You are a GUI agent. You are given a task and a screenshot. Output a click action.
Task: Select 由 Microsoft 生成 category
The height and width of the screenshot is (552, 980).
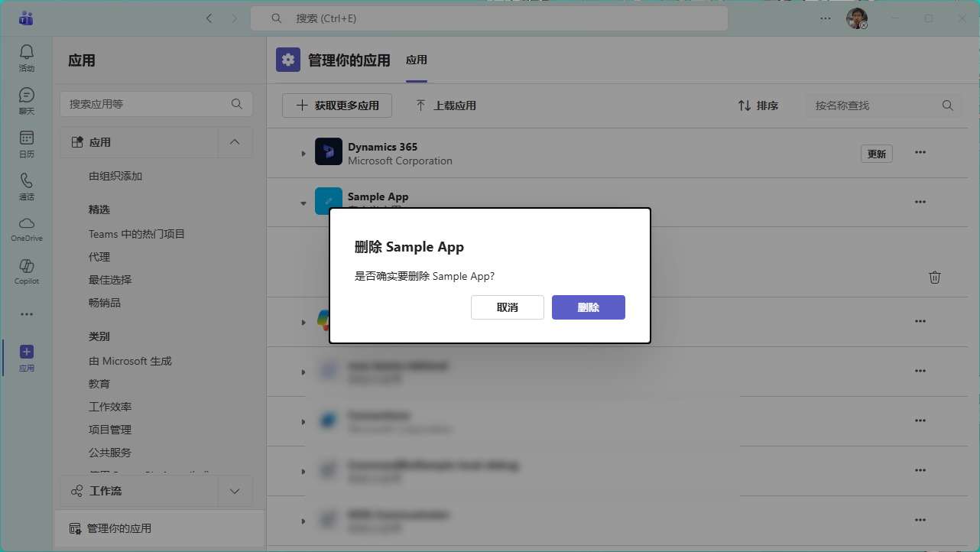[130, 361]
